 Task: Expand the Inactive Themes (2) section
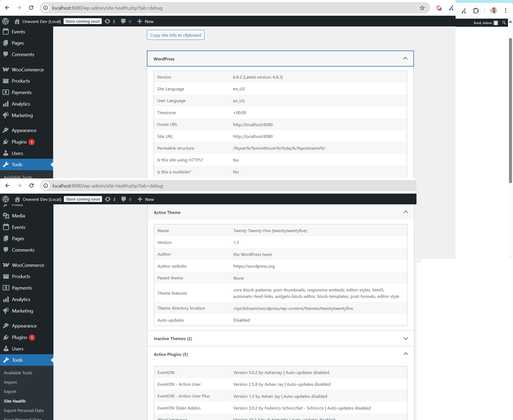point(405,338)
